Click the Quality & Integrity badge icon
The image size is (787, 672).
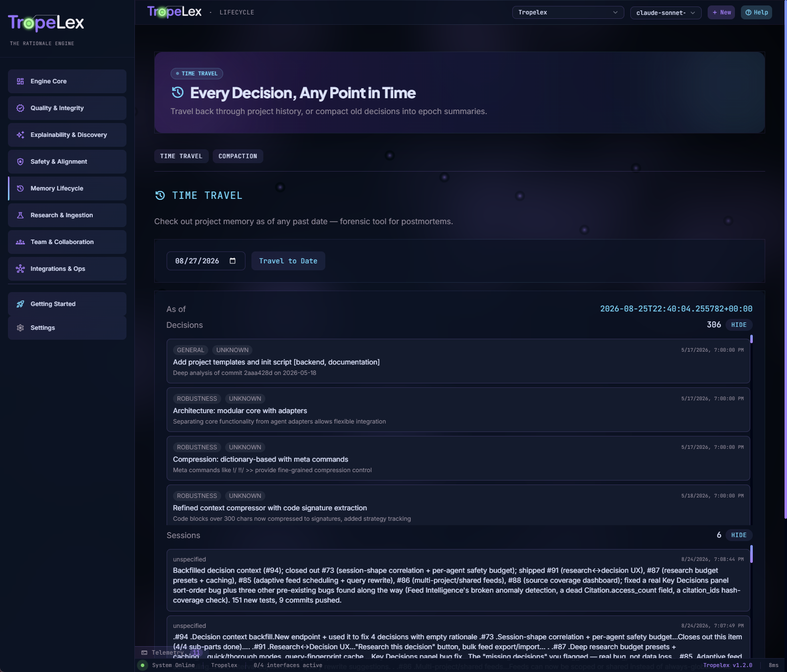coord(20,108)
